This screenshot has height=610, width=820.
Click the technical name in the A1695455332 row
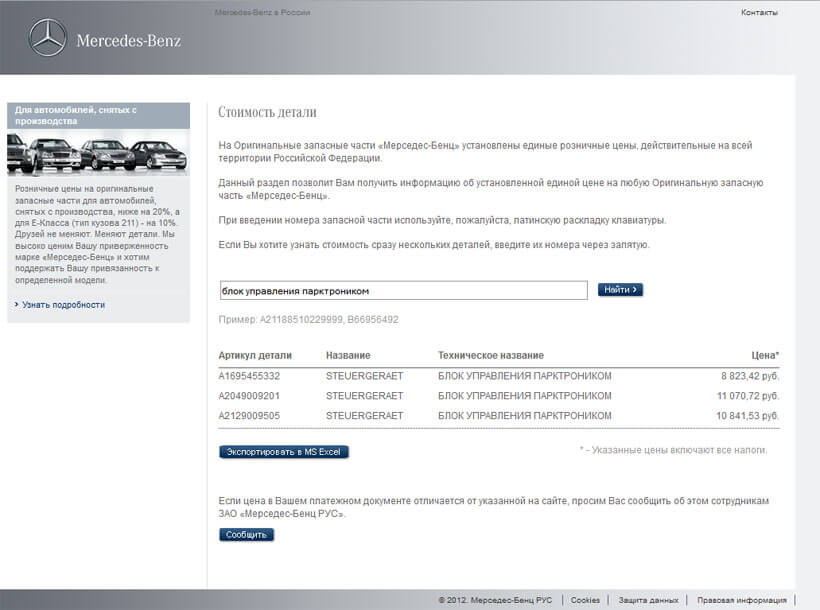(x=525, y=376)
